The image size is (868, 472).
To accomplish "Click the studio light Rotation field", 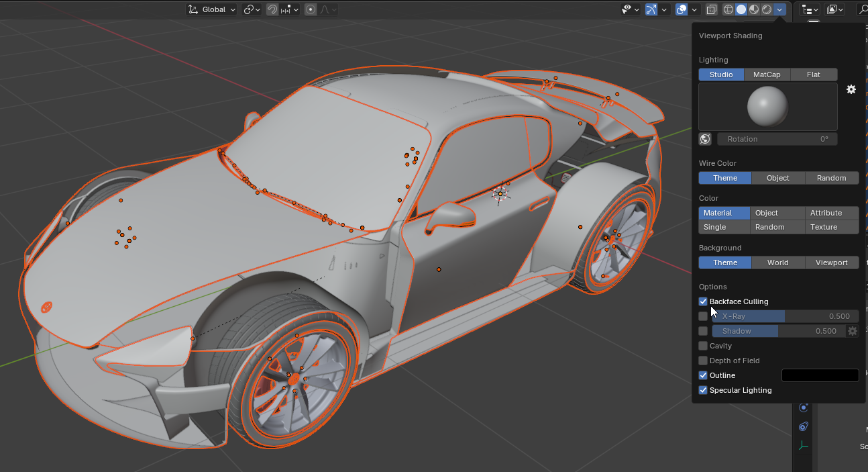I will pos(777,139).
